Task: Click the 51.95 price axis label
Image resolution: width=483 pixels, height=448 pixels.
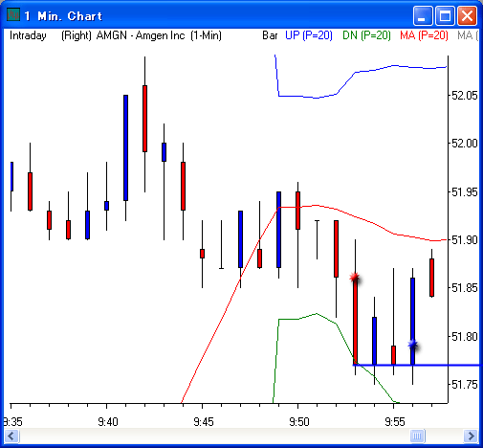Action: click(x=465, y=192)
